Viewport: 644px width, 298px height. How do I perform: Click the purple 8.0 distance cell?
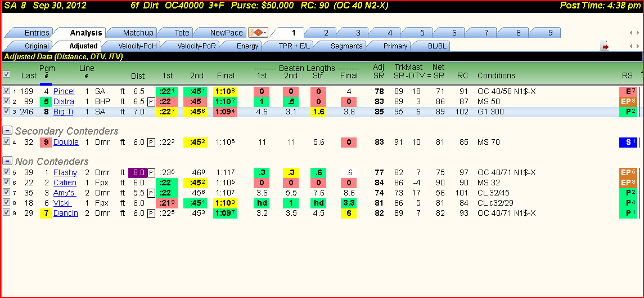pos(137,172)
